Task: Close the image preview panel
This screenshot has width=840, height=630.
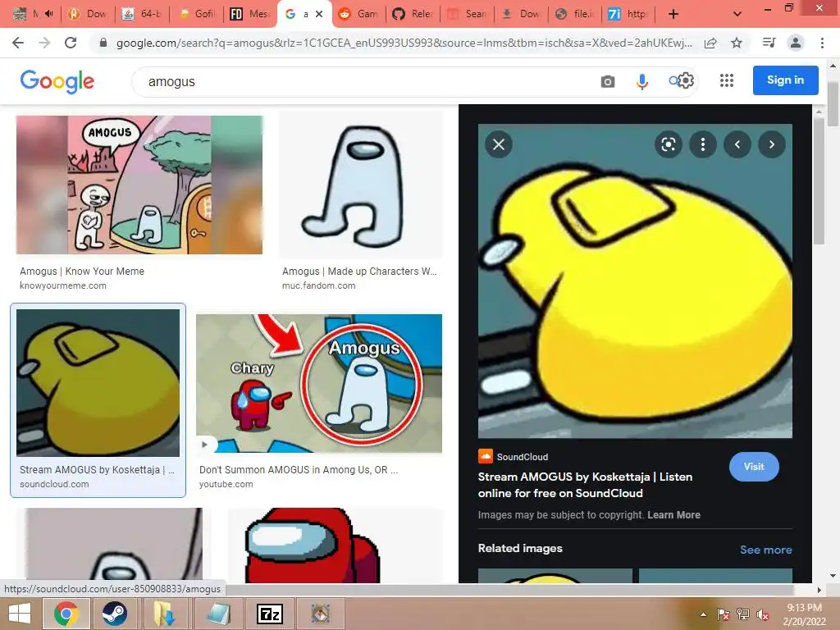Action: point(499,144)
